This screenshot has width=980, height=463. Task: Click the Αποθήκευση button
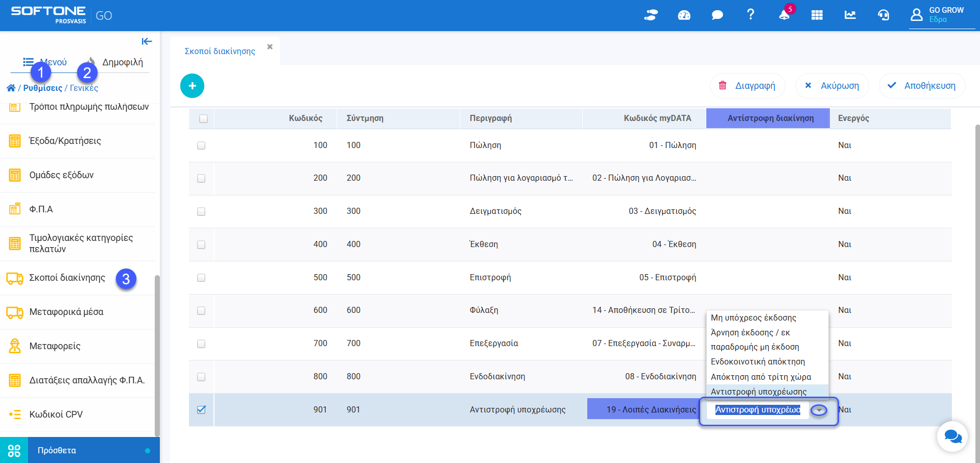click(922, 86)
